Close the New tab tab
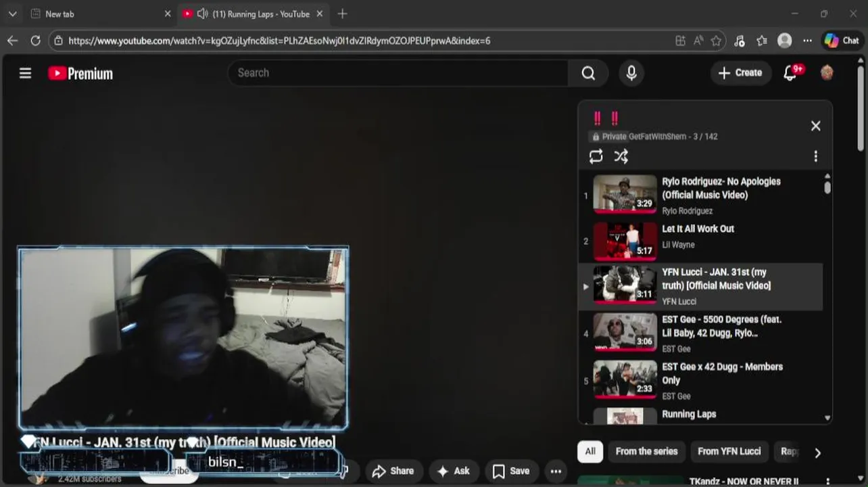The height and width of the screenshot is (487, 868). (x=168, y=14)
